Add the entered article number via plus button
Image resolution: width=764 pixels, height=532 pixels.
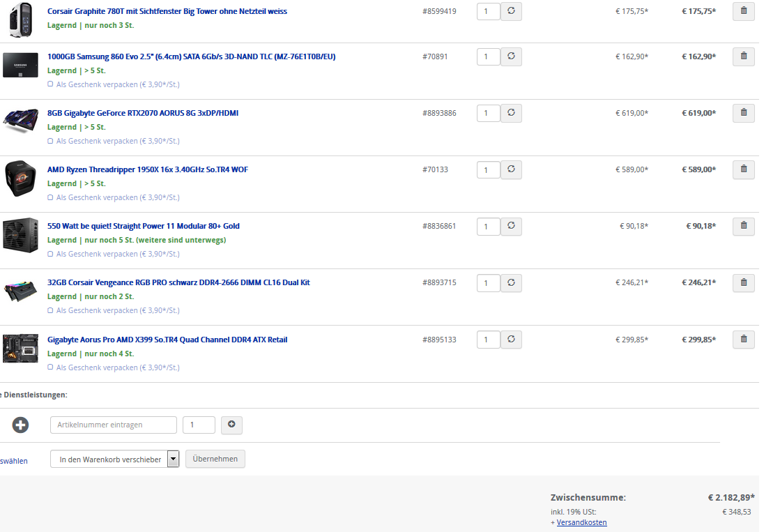click(x=231, y=425)
